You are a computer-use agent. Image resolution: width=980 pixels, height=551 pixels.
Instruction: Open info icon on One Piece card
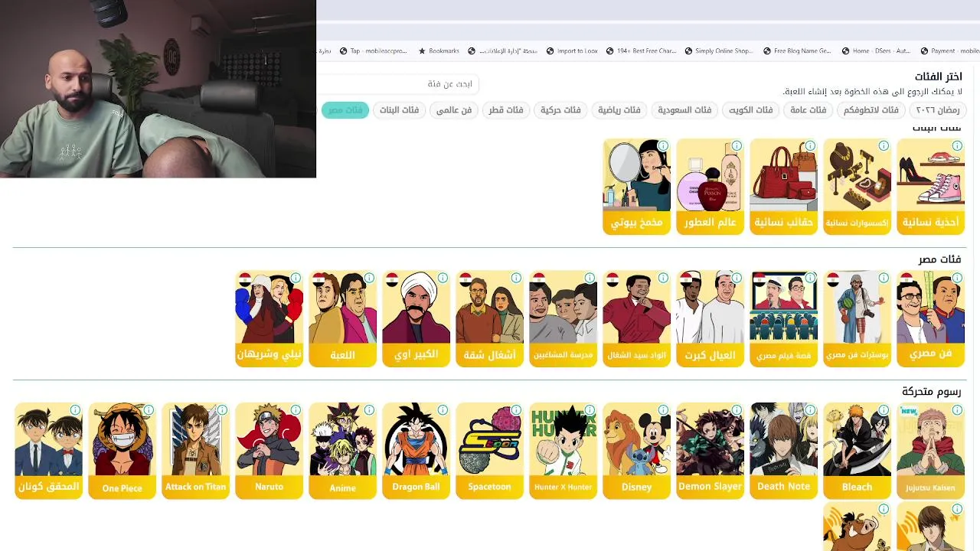149,410
